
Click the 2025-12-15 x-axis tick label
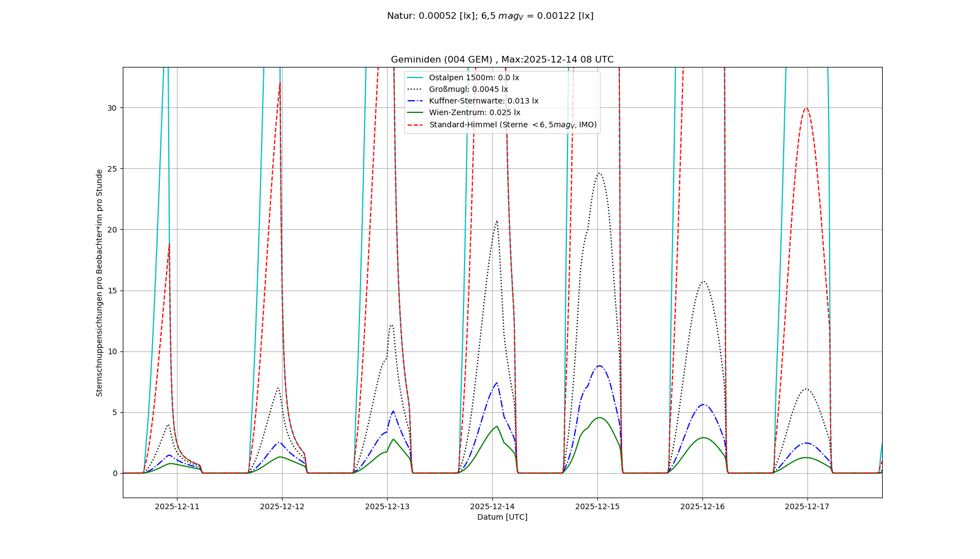[597, 506]
